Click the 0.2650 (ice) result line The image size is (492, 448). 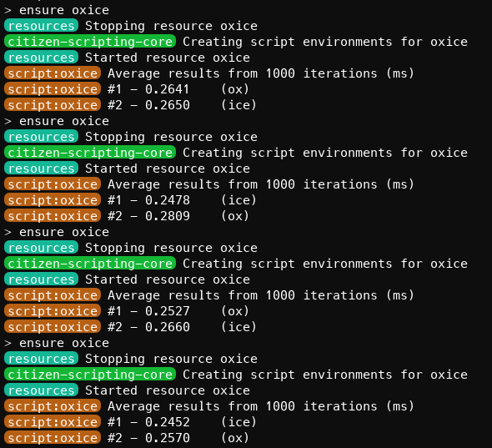pyautogui.click(x=131, y=105)
